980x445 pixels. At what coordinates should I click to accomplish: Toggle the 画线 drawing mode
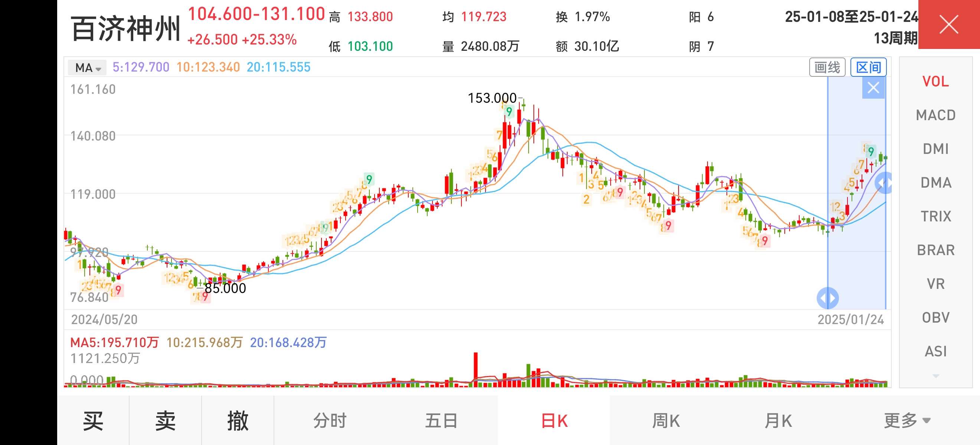click(827, 67)
